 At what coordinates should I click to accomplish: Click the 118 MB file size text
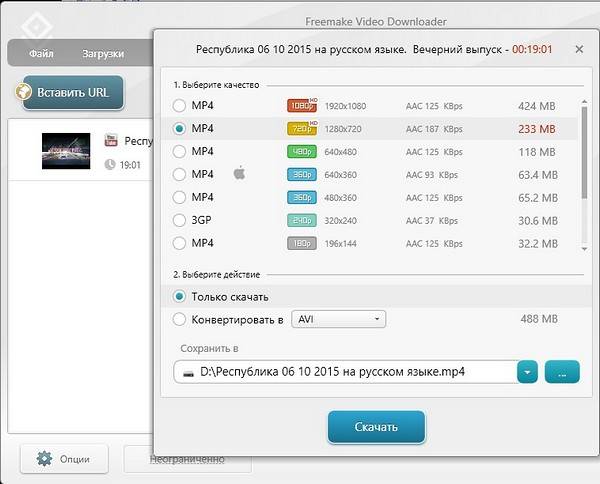point(537,152)
